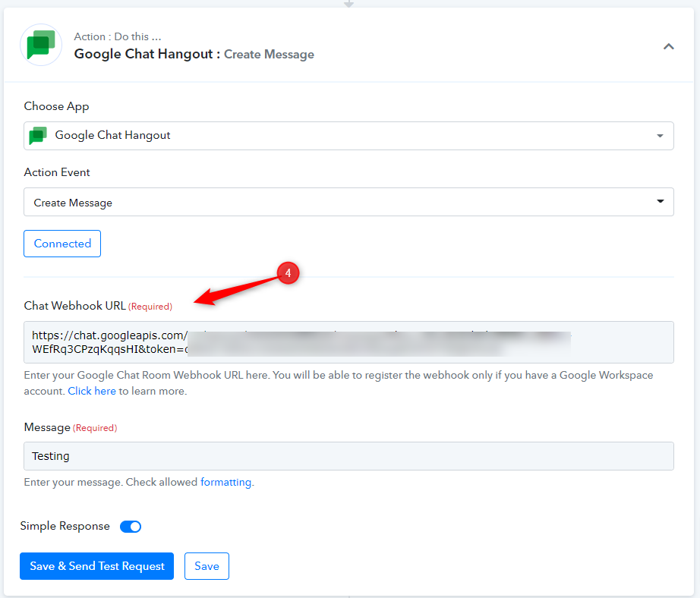The image size is (700, 598).
Task: Click the Connected button
Action: (62, 244)
